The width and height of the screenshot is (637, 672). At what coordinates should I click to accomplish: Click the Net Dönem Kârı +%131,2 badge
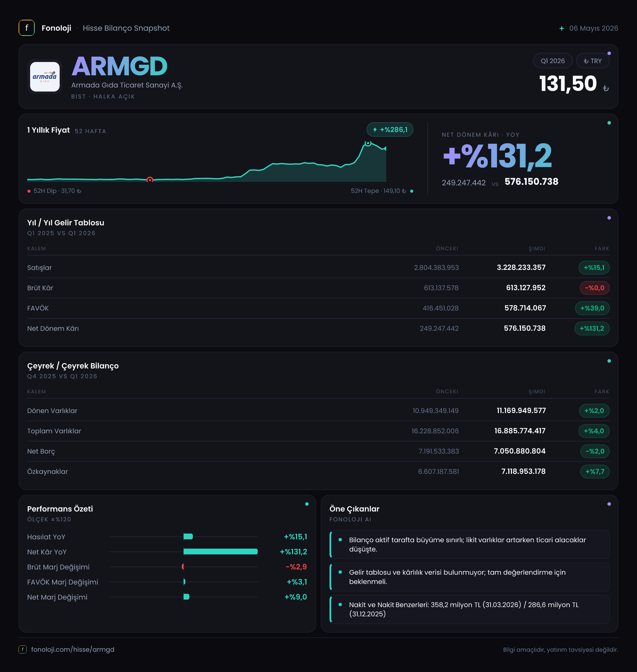[x=592, y=328]
